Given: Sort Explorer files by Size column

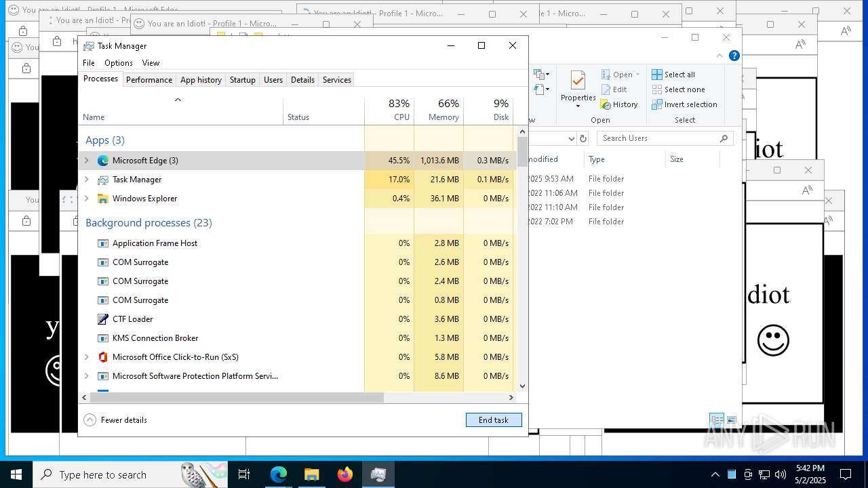Looking at the screenshot, I should pyautogui.click(x=692, y=159).
